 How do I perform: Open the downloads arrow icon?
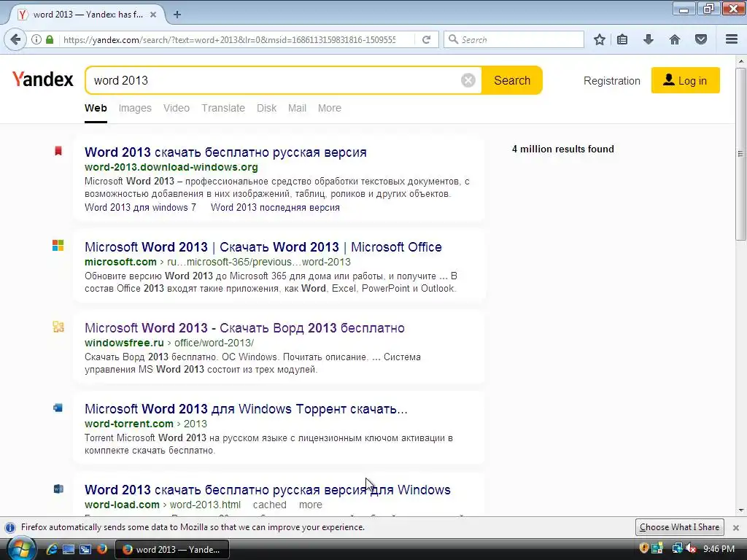coord(649,39)
